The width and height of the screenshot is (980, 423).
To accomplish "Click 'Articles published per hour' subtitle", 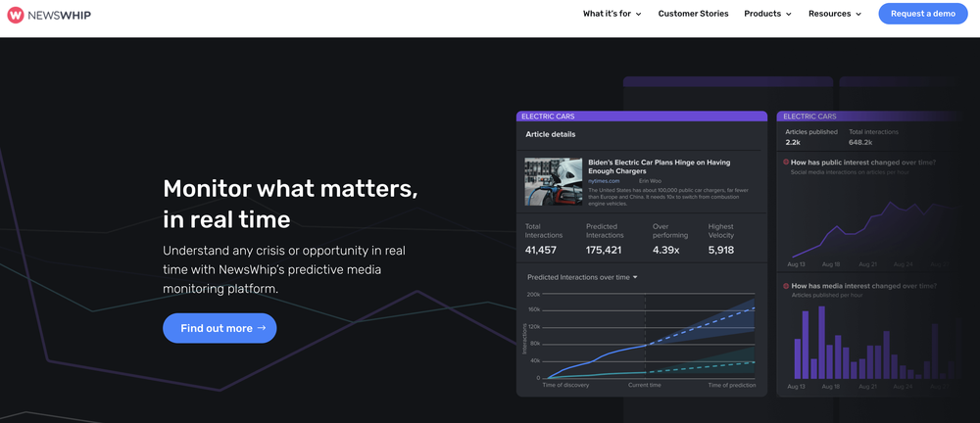I will 827,295.
